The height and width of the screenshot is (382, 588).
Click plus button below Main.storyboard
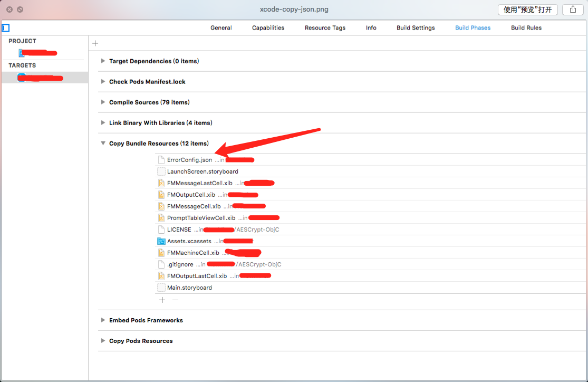click(162, 300)
